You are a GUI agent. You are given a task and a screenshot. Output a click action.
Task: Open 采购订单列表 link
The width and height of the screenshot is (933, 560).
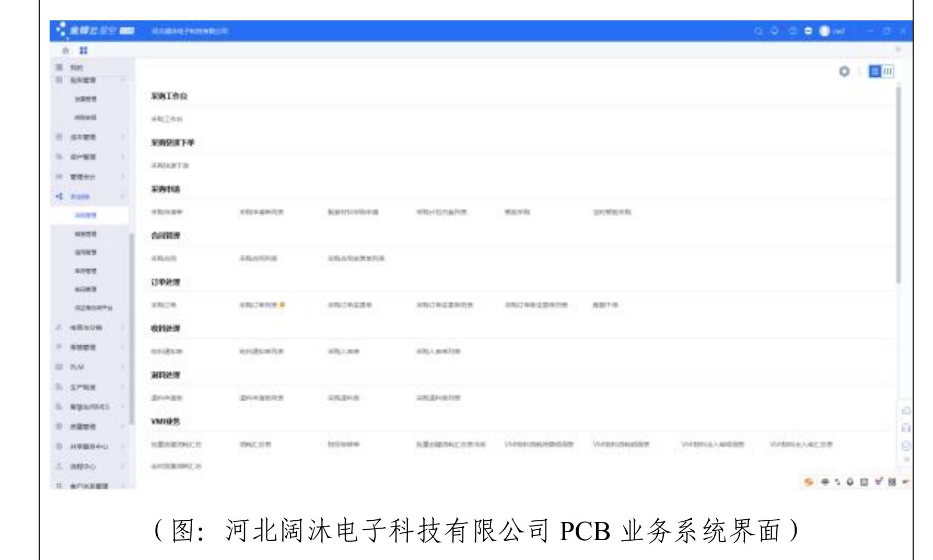coord(259,305)
